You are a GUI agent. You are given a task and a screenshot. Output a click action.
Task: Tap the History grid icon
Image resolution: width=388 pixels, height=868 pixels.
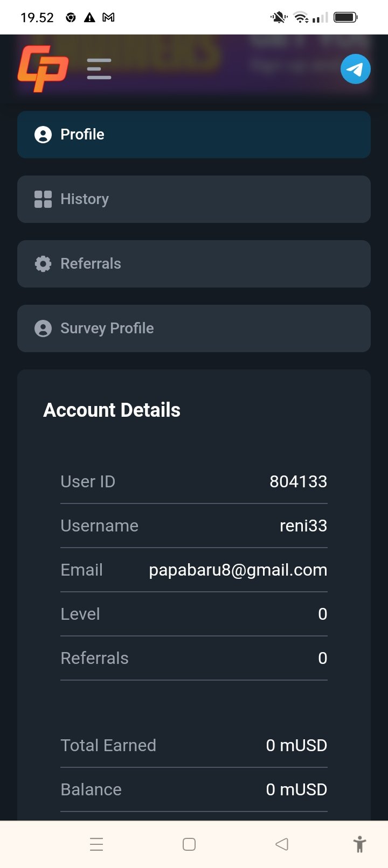coord(43,199)
